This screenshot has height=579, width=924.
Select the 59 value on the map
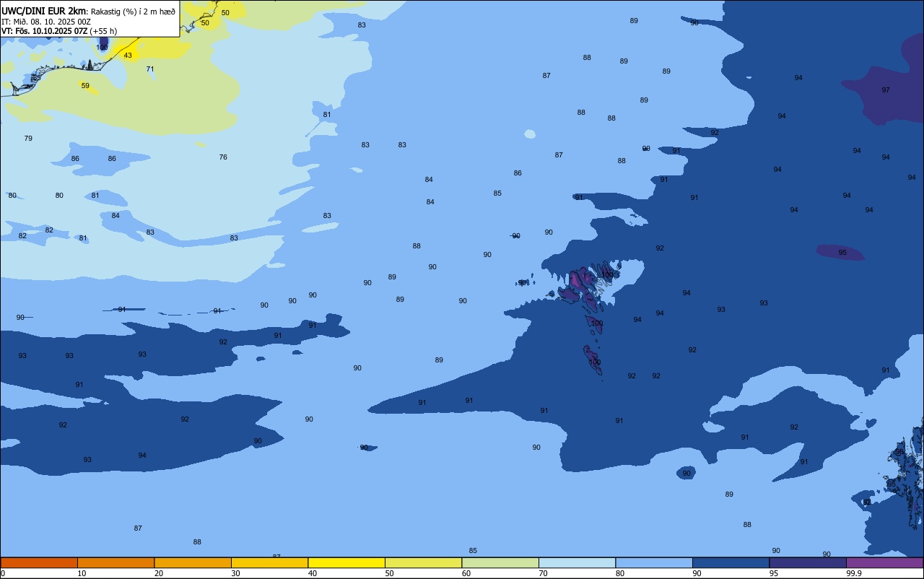point(85,86)
